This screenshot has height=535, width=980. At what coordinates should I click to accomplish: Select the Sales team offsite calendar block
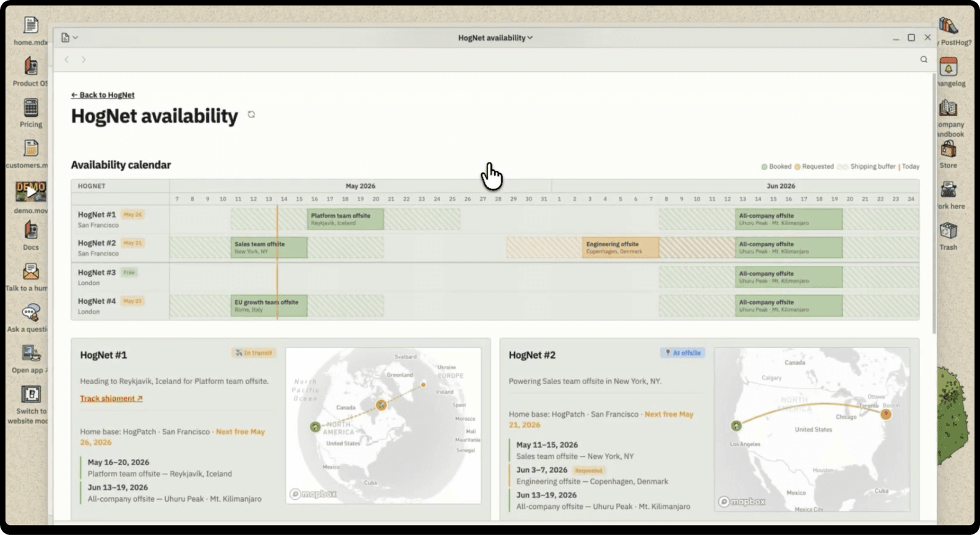(x=269, y=247)
